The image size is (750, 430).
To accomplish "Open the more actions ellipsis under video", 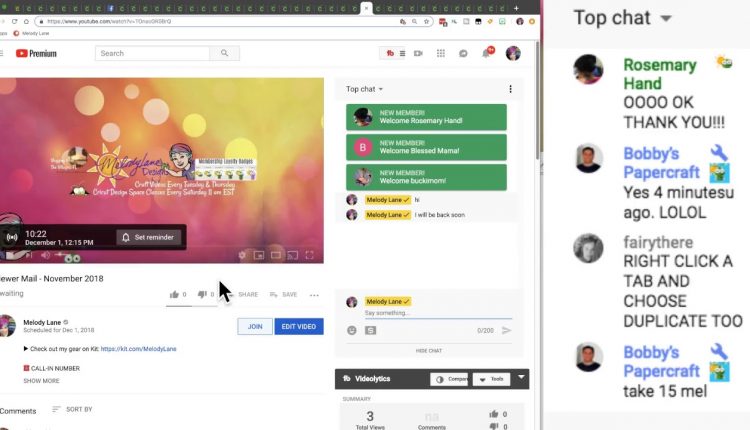I will pyautogui.click(x=314, y=295).
